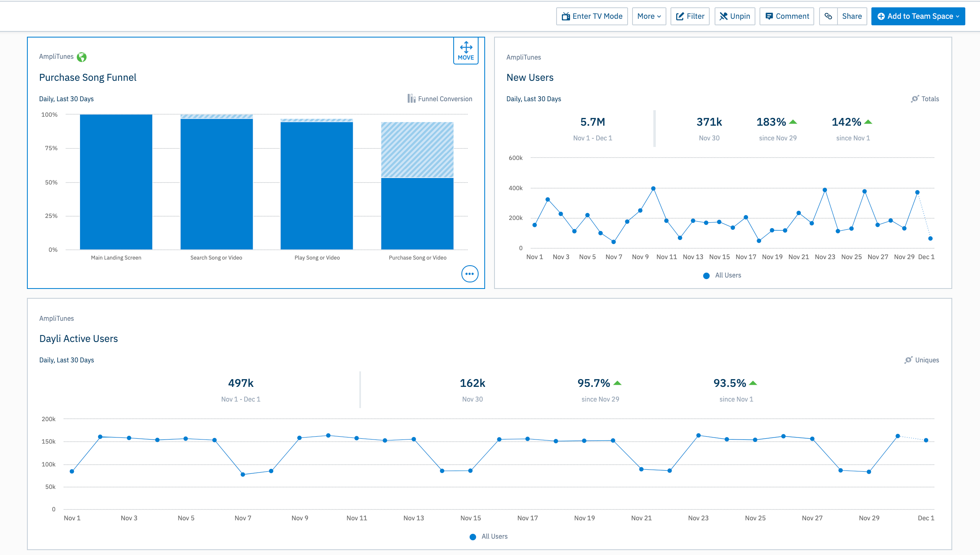
Task: Open the Add to Team Space dropdown
Action: pos(918,16)
